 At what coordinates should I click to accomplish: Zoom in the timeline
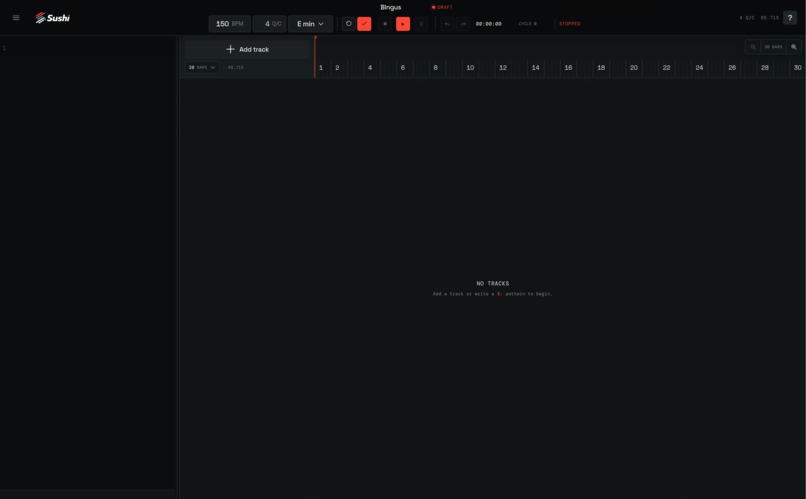[x=794, y=47]
